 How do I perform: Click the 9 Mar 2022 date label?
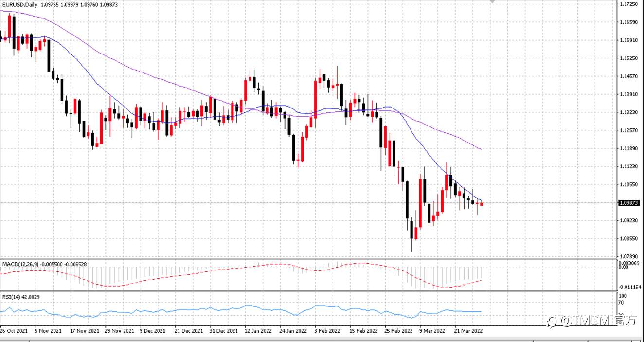[432, 331]
